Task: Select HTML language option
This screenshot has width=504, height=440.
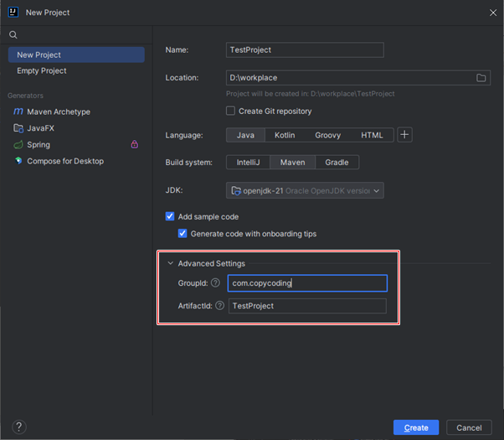Action: click(372, 135)
